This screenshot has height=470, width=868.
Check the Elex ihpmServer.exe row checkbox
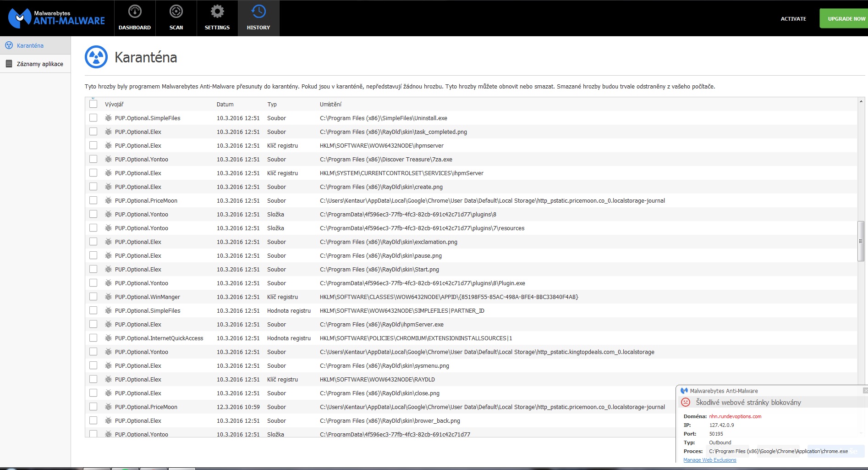pos(93,324)
